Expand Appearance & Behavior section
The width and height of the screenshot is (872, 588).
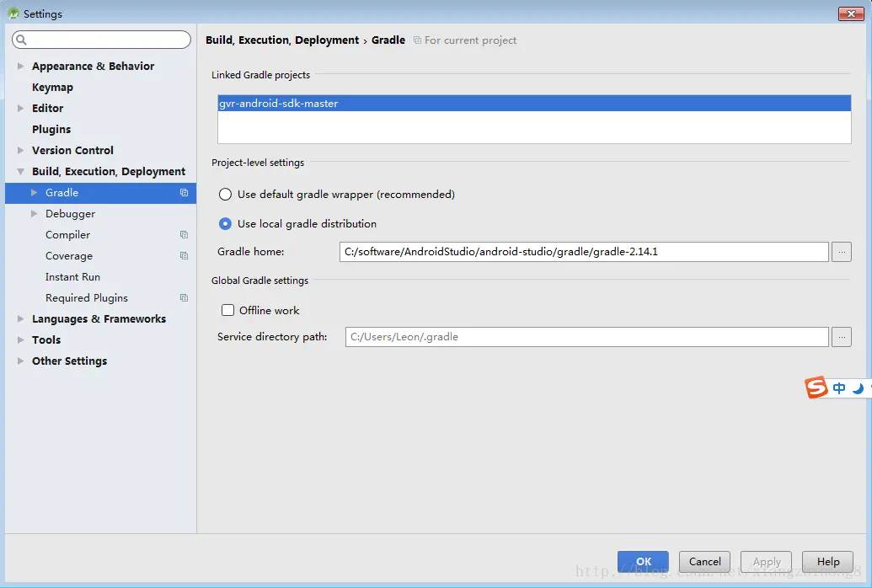point(20,67)
